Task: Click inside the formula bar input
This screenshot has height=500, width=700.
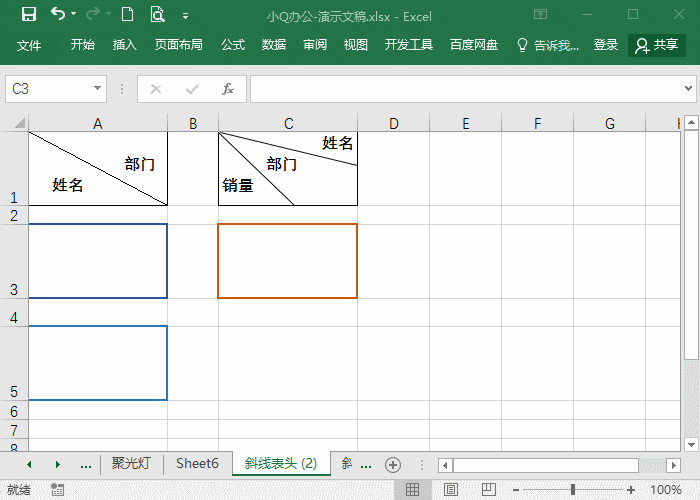Action: [464, 89]
